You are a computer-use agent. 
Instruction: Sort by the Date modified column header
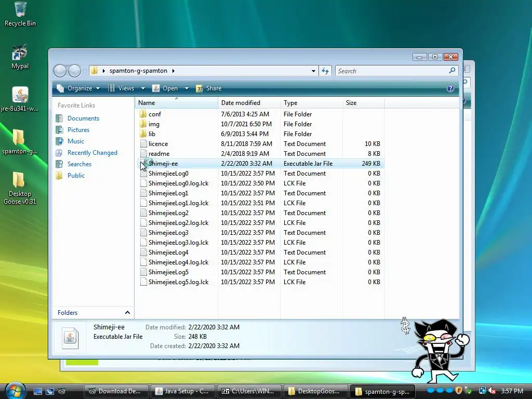[249, 103]
